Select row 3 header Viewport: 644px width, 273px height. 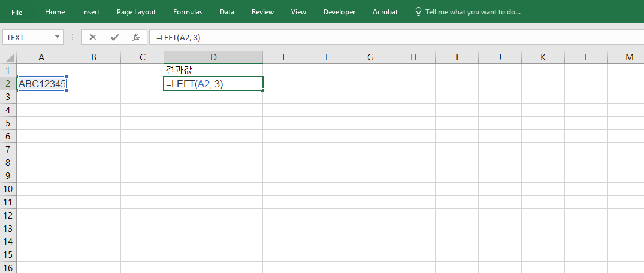coord(8,97)
